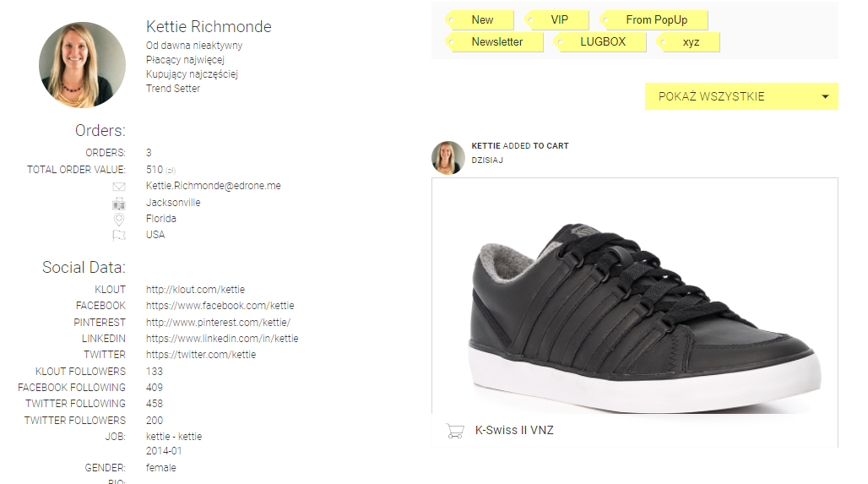Click the arrow on the POKAŻ WSZYSTKIE dropdown
868x484 pixels.
825,96
